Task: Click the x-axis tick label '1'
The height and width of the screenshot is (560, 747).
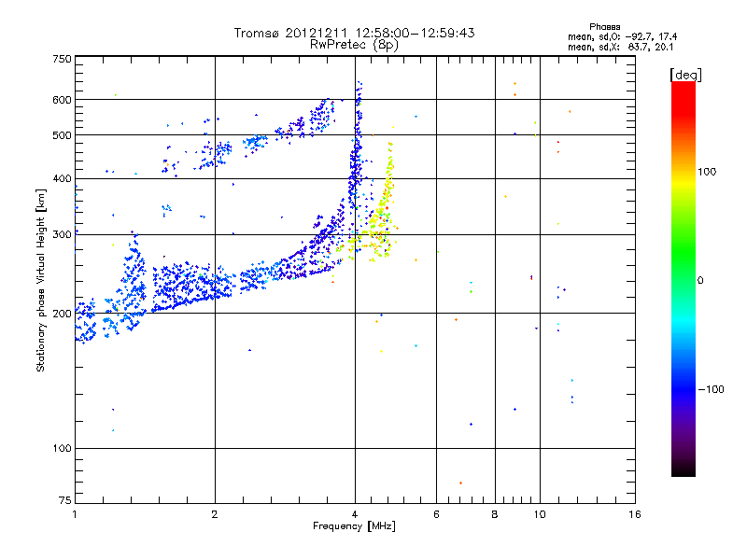Action: [75, 514]
